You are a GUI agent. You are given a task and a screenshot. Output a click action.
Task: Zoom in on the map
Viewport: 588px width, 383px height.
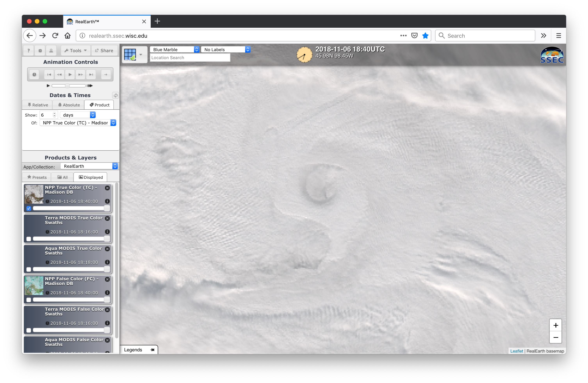click(555, 325)
